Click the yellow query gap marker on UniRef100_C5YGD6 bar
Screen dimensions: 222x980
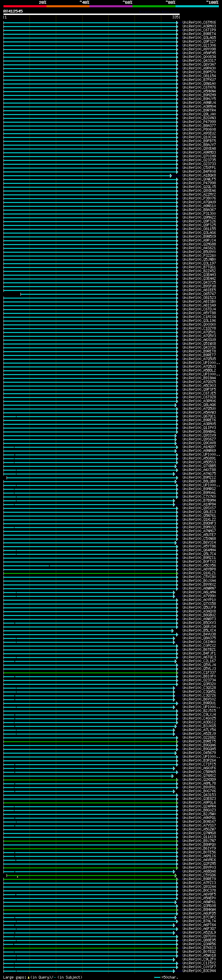(17, 876)
